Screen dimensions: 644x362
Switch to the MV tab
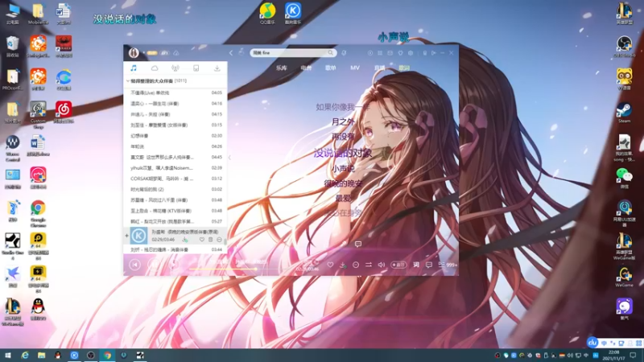point(355,68)
